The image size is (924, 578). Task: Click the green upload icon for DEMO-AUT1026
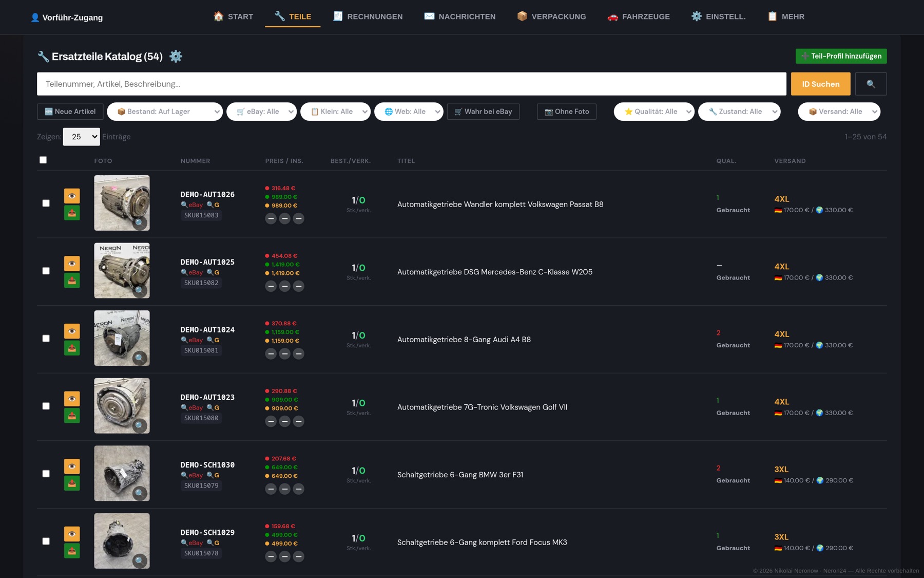point(72,213)
